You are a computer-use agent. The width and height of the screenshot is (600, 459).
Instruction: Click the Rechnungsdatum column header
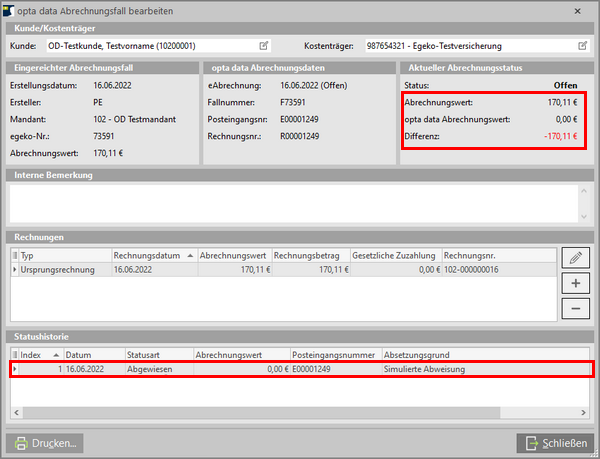pos(152,255)
